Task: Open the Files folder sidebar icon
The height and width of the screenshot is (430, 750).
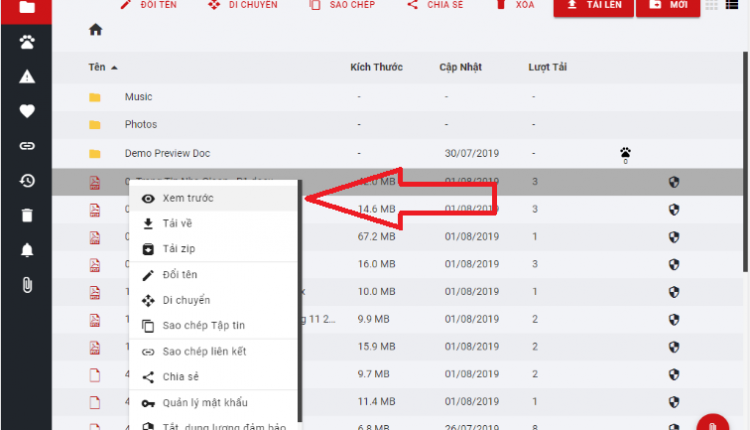Action: point(27,7)
